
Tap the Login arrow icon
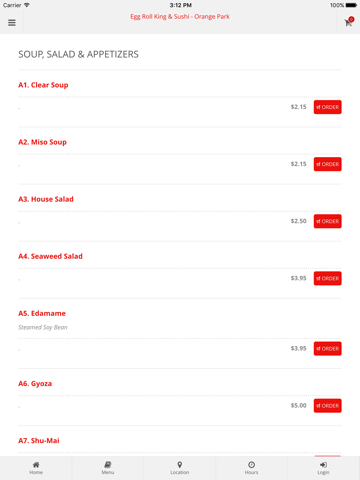[x=323, y=465]
